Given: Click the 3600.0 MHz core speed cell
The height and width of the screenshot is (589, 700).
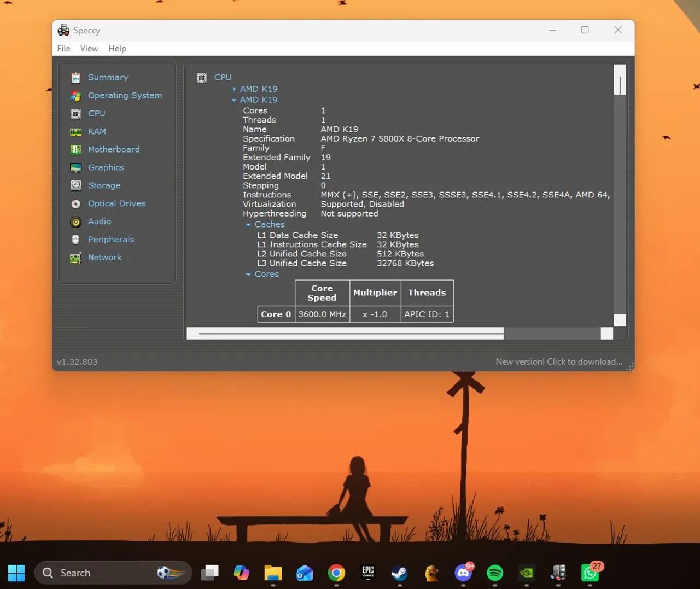Looking at the screenshot, I should tap(322, 314).
